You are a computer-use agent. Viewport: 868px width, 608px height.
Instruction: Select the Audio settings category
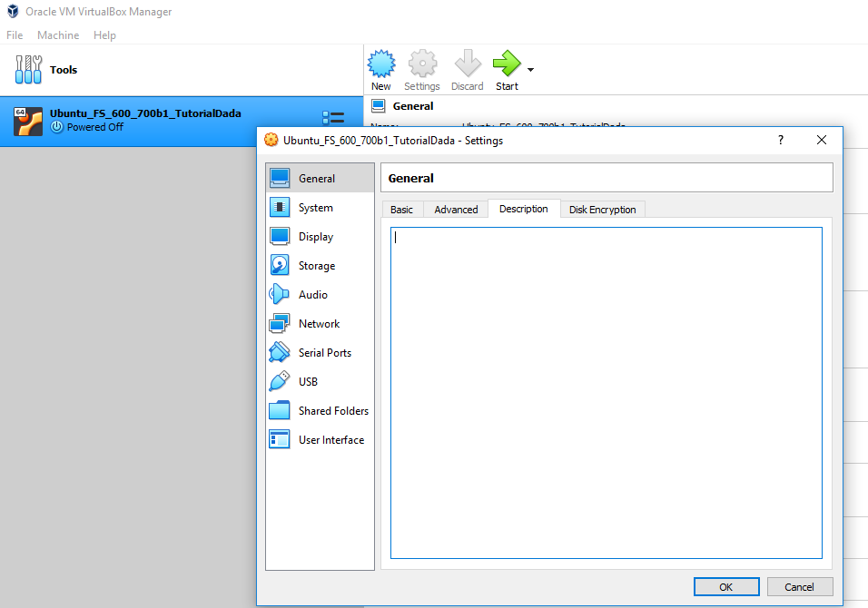click(x=312, y=295)
